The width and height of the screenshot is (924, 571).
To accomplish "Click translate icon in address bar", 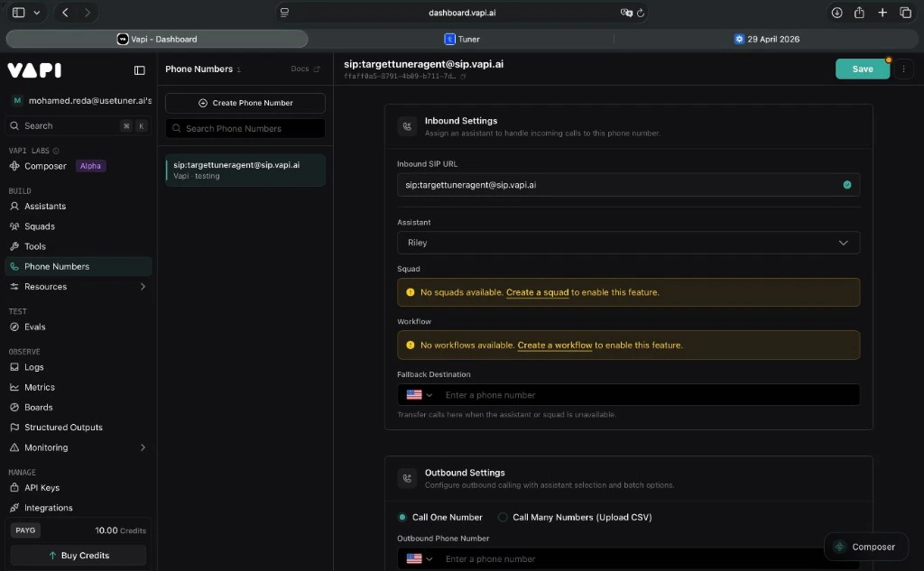I will (626, 13).
